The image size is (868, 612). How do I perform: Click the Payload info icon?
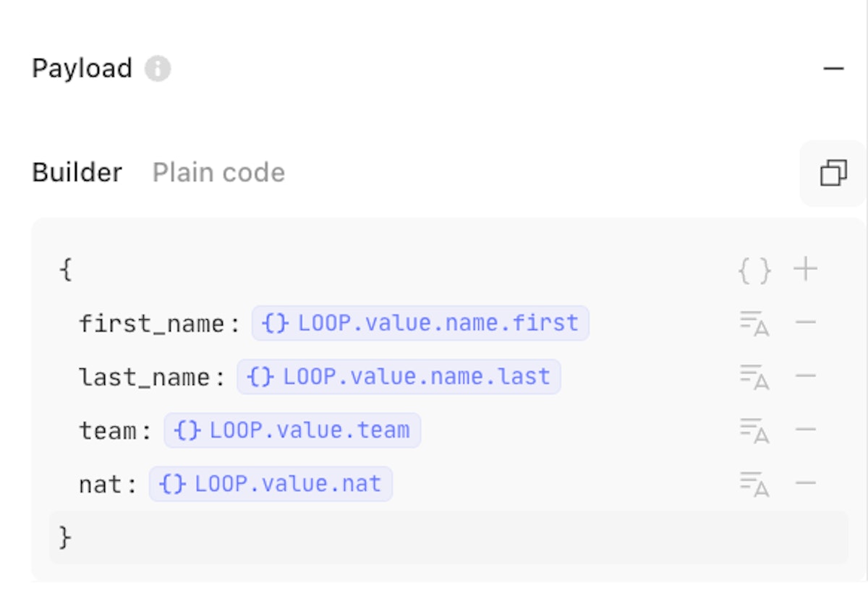click(x=158, y=69)
